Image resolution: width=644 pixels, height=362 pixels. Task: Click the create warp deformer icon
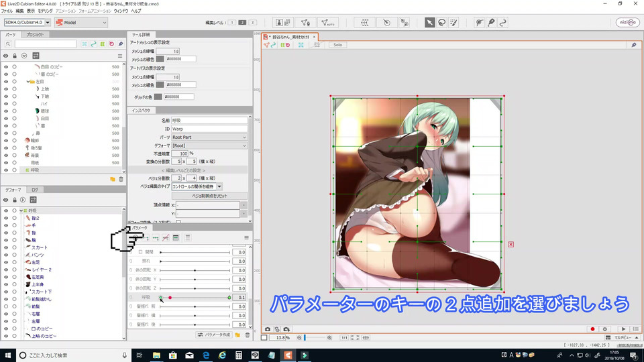coord(365,23)
